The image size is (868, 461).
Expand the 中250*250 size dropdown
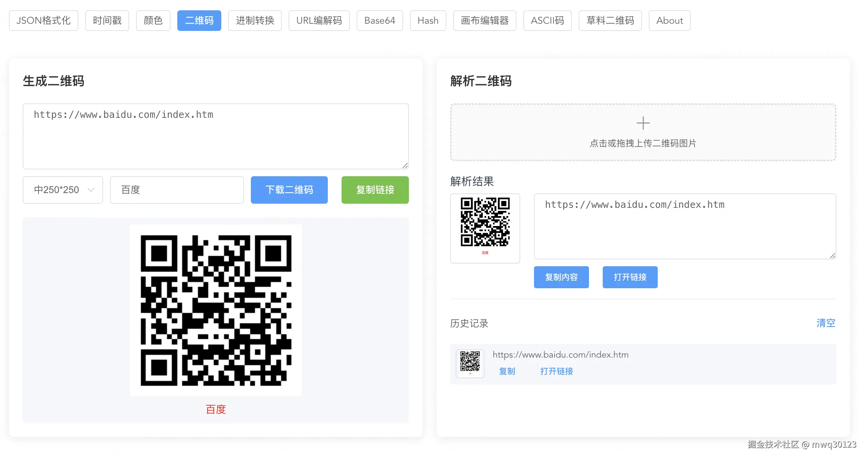[63, 190]
